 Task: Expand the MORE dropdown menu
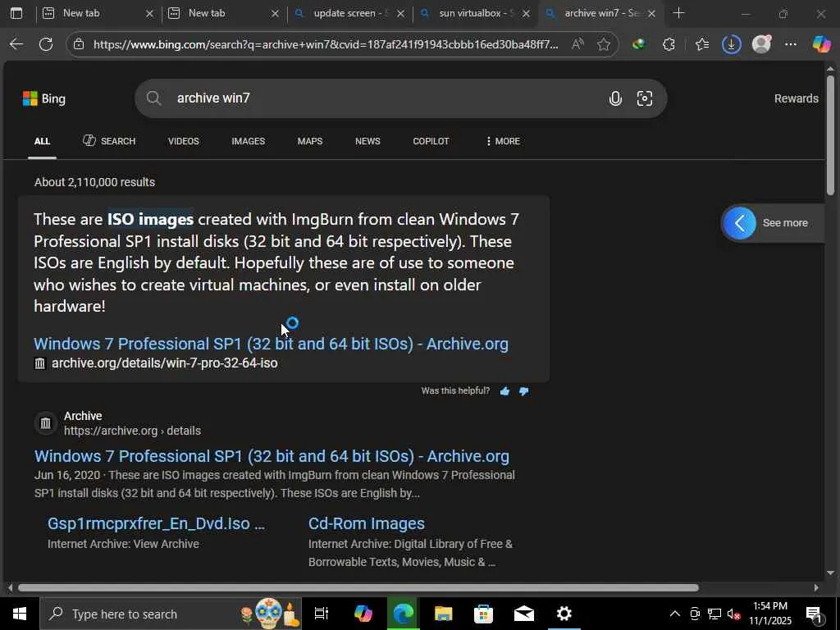coord(503,141)
